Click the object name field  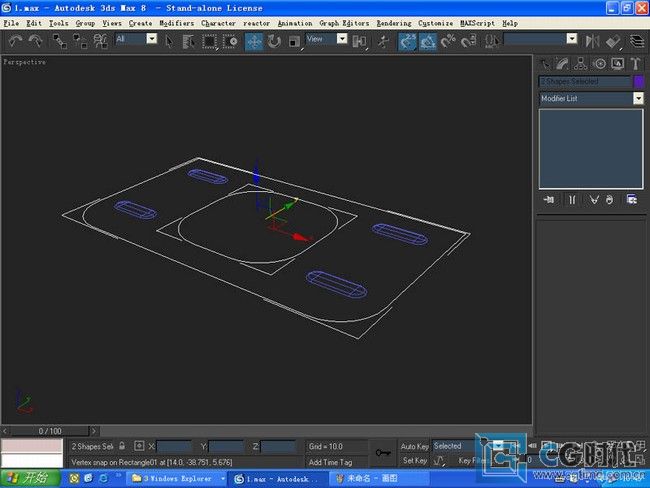pyautogui.click(x=585, y=81)
